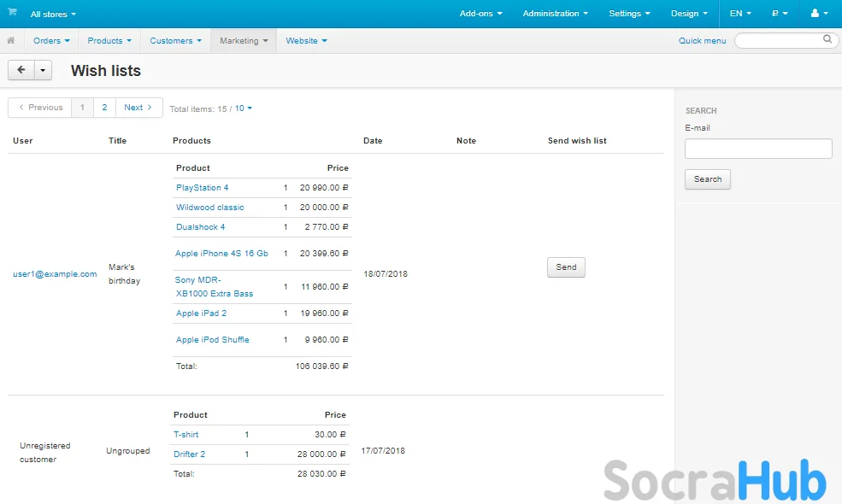The width and height of the screenshot is (842, 504).
Task: Click the Search button in sidebar
Action: click(x=707, y=179)
